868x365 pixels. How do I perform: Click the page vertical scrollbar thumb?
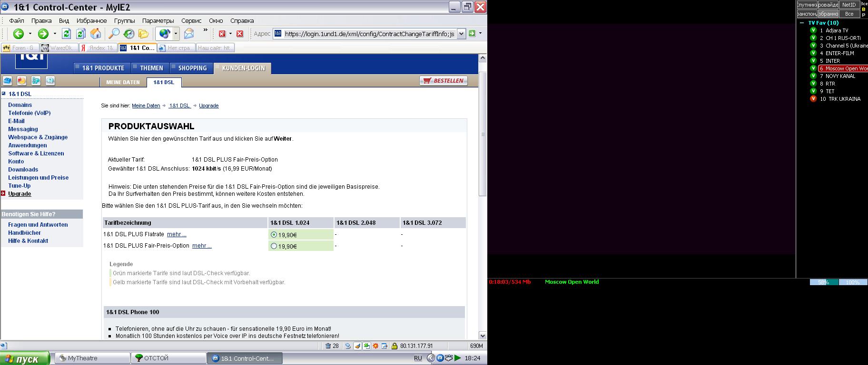[483, 134]
